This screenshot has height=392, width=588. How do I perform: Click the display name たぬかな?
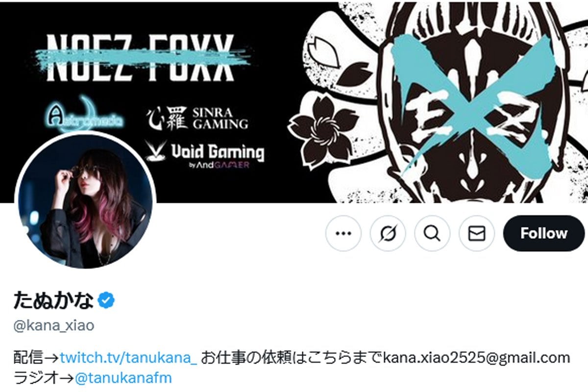(53, 300)
